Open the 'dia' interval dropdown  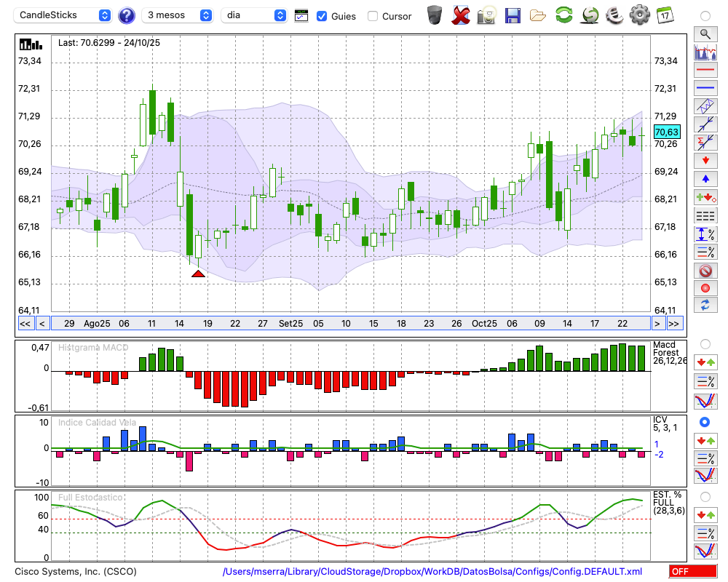point(254,15)
